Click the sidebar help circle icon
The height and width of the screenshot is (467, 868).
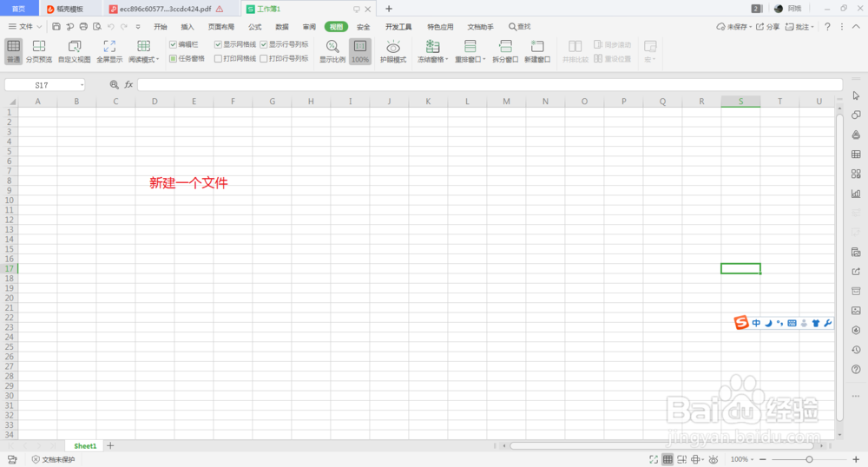click(x=856, y=369)
